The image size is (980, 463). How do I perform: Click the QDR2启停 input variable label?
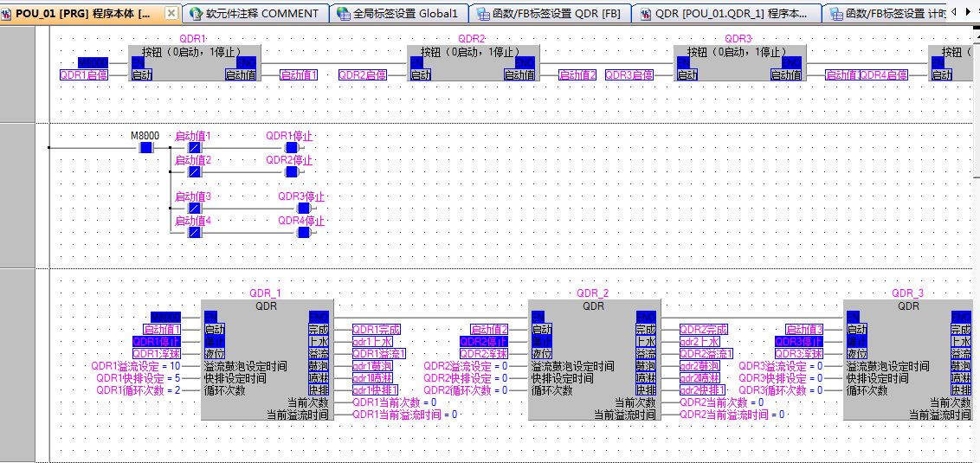coord(362,75)
